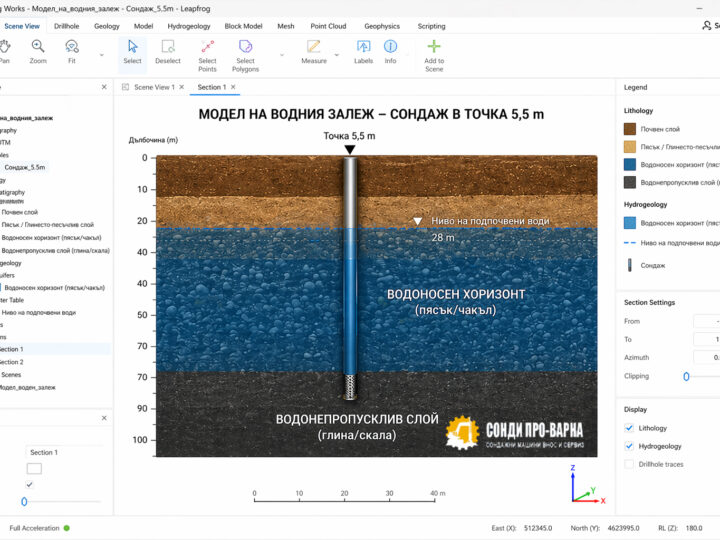Click the Fit view tool
The width and height of the screenshot is (720, 540).
72,51
